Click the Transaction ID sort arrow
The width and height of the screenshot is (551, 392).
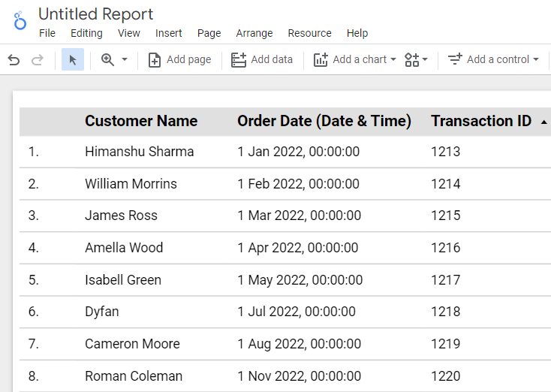pos(543,122)
